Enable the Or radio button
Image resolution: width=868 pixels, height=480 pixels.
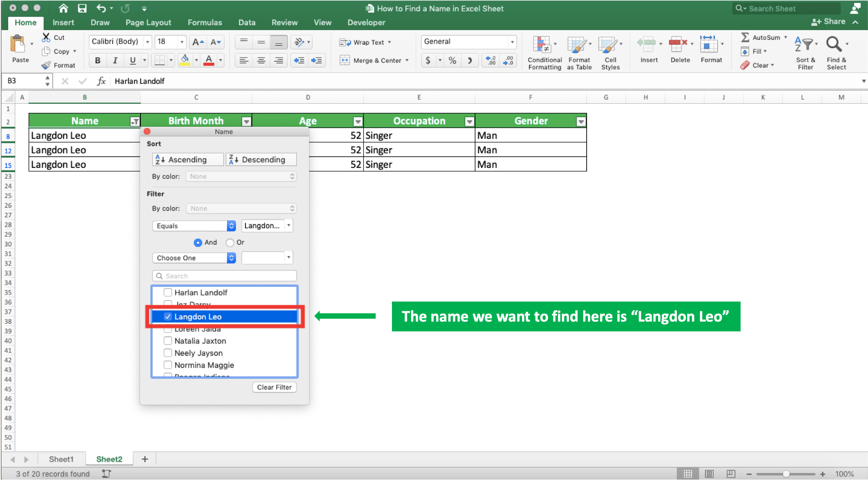230,242
